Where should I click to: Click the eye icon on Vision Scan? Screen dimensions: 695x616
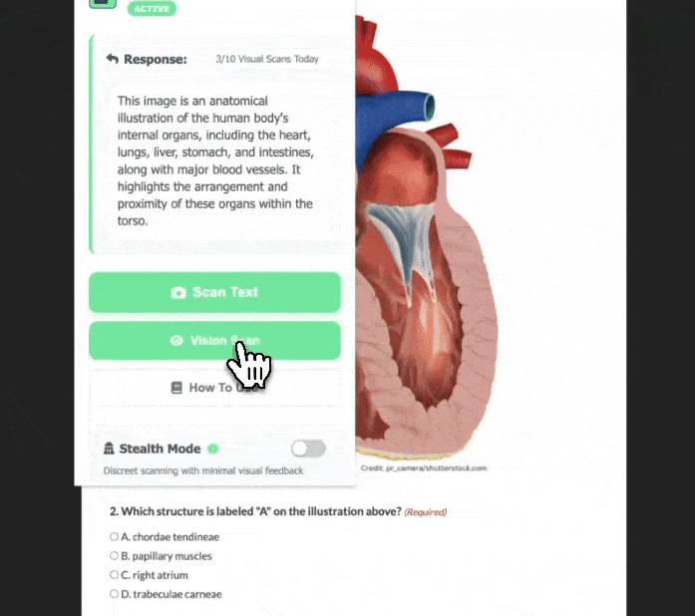[x=176, y=340]
